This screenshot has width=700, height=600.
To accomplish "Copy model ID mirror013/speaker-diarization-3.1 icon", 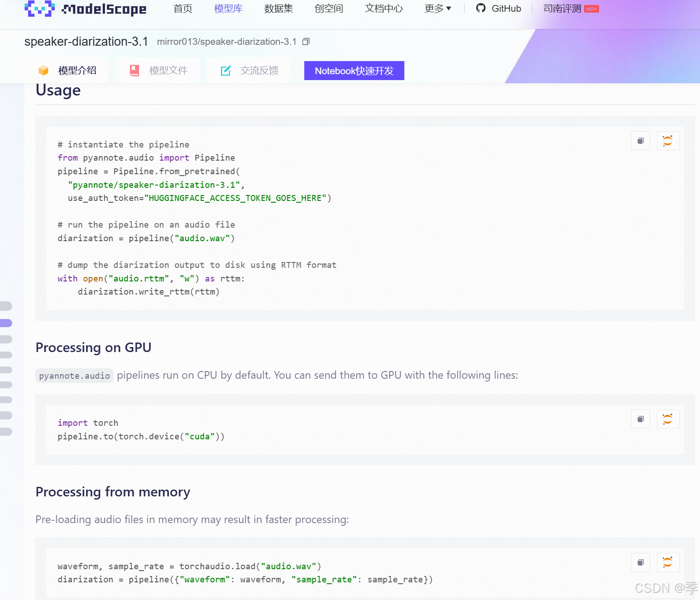I will coord(306,42).
